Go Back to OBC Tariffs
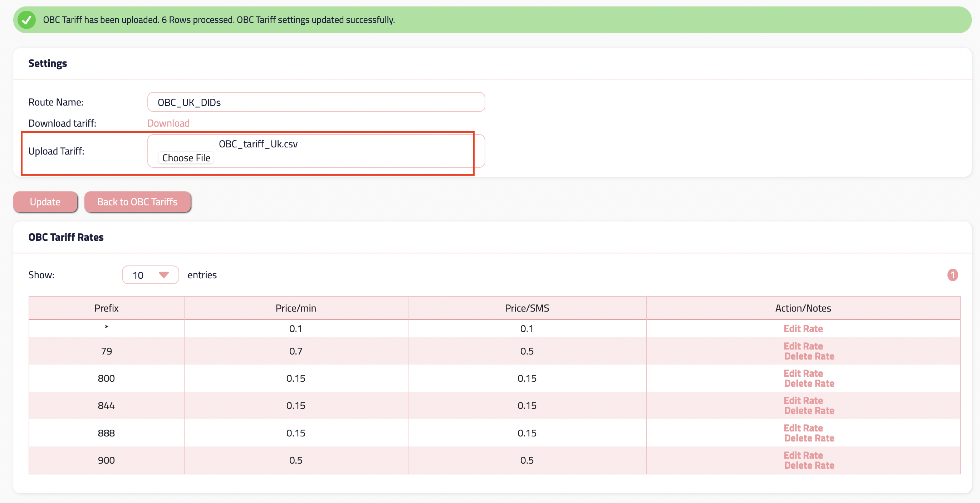The image size is (980, 503). (x=137, y=202)
